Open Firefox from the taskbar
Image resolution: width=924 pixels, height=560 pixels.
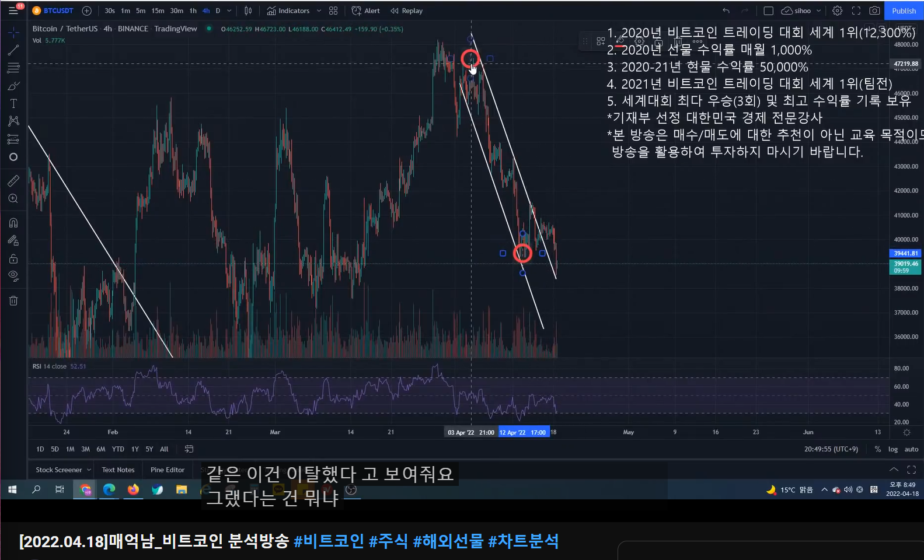134,489
